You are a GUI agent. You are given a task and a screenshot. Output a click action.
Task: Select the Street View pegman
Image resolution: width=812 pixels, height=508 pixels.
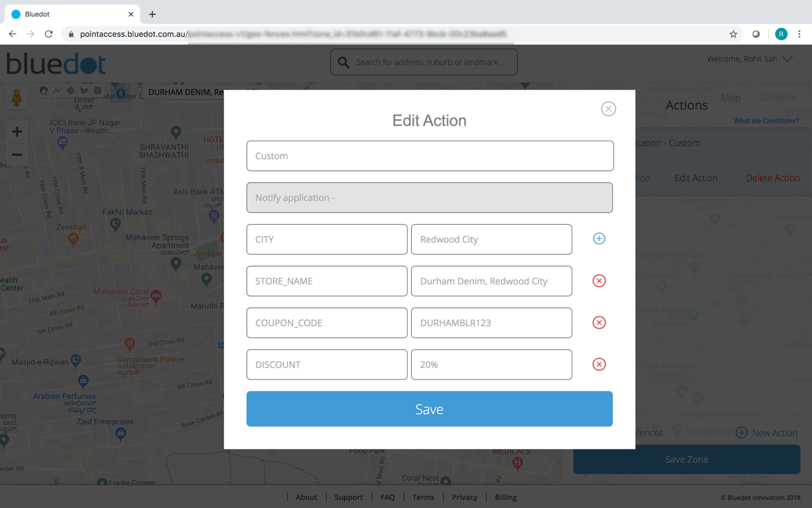pos(16,97)
